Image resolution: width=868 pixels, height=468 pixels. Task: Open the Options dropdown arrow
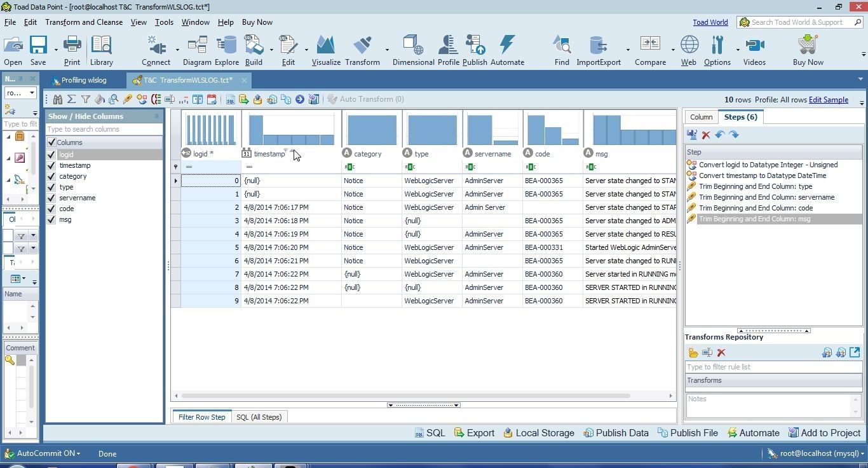[738, 50]
